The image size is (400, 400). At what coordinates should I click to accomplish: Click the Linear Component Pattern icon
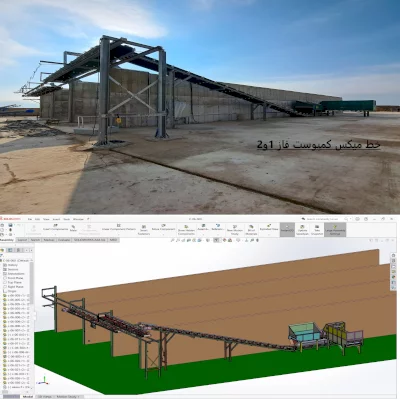click(119, 228)
